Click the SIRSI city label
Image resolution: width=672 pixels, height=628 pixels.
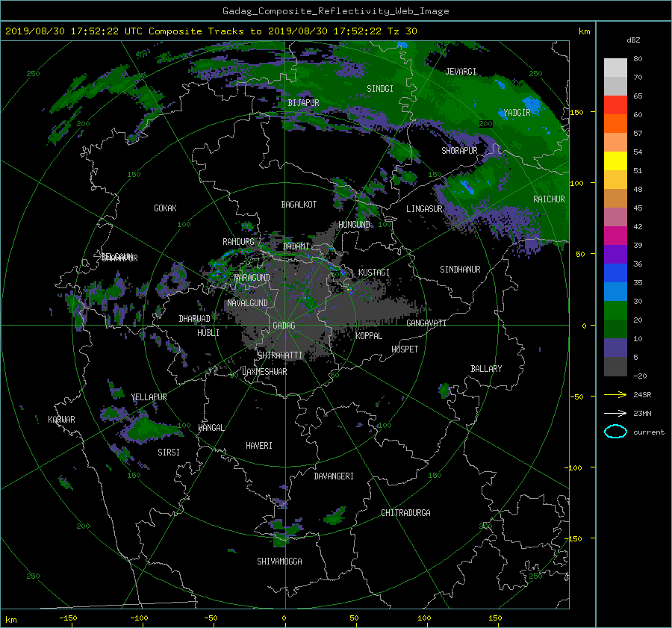(x=169, y=453)
